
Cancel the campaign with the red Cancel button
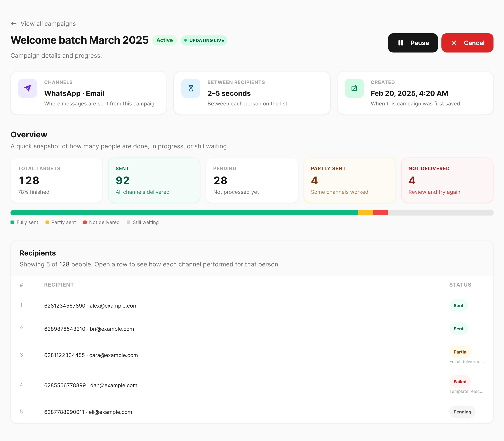pyautogui.click(x=467, y=43)
